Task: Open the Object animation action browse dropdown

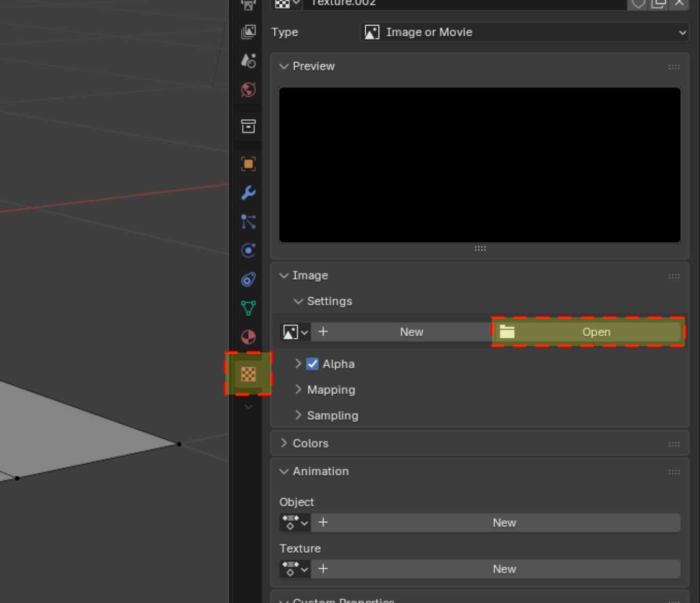Action: click(x=295, y=523)
